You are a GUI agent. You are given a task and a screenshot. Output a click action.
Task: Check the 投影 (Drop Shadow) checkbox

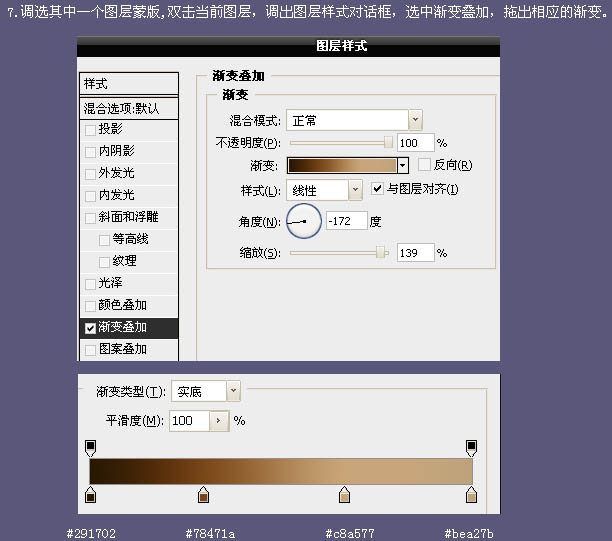(90, 130)
